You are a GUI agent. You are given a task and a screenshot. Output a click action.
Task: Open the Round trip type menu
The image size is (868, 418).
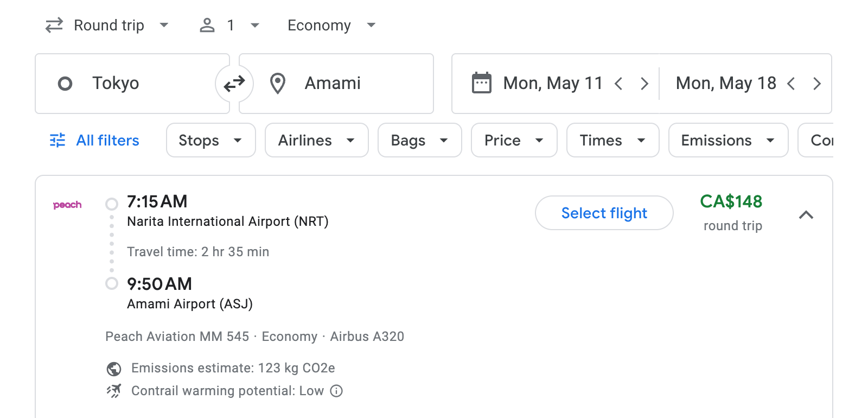(x=119, y=25)
